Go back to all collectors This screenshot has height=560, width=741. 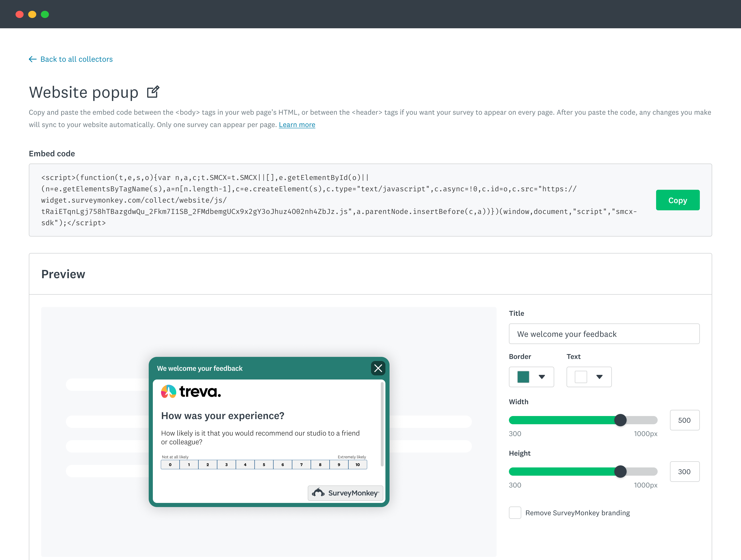[x=76, y=59]
